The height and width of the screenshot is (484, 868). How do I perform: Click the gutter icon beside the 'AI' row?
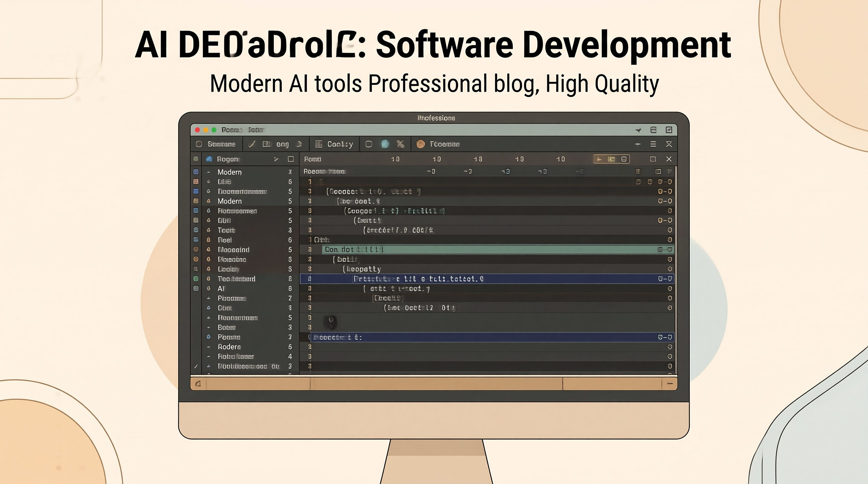pyautogui.click(x=196, y=288)
